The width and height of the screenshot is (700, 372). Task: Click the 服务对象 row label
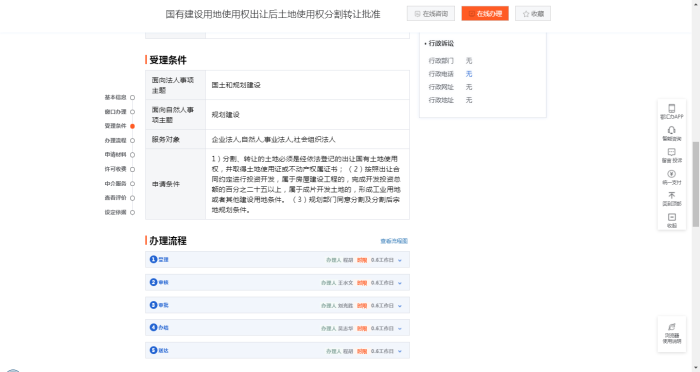coord(166,139)
